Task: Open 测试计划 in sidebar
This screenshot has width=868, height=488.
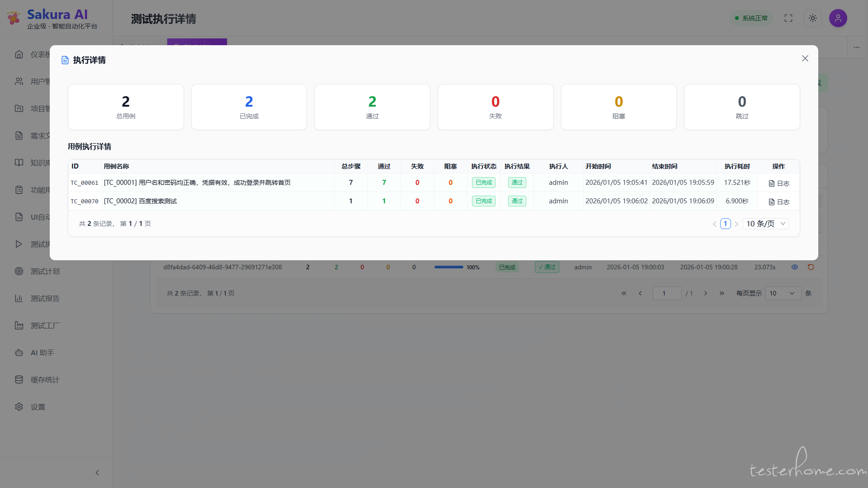Action: pyautogui.click(x=45, y=271)
